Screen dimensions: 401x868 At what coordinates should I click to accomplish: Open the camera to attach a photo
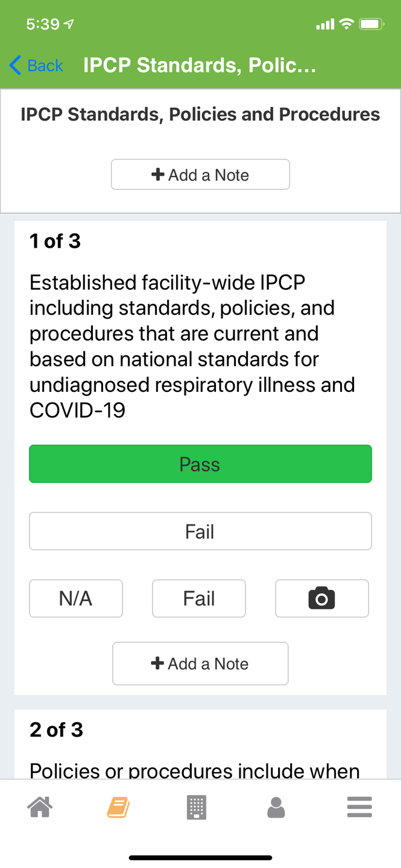pos(321,599)
